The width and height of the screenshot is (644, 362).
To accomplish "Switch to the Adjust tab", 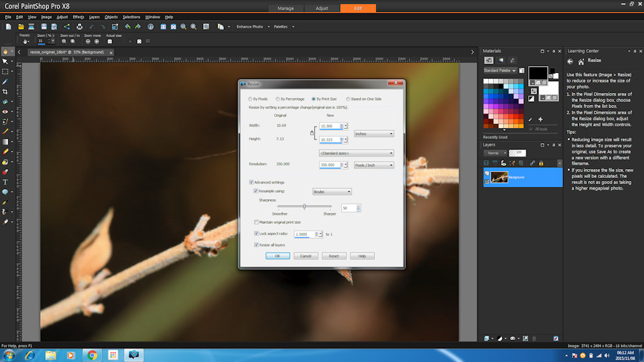I will (321, 8).
